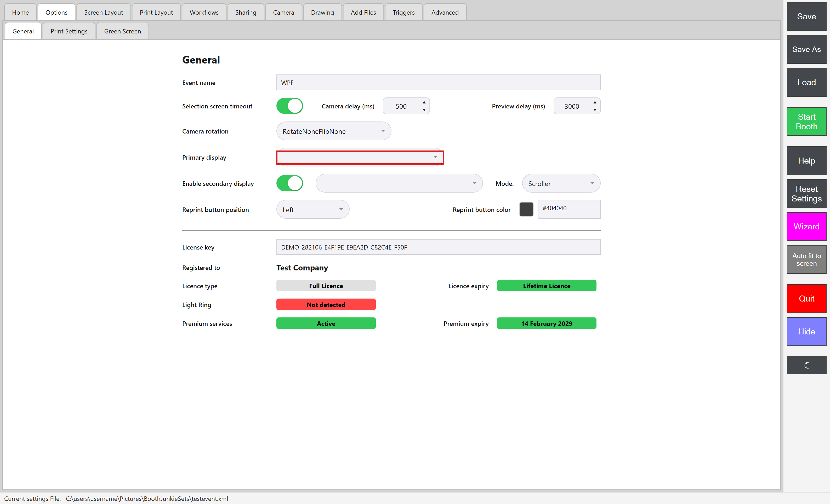Select Print Settings sub-tab
The image size is (830, 504).
point(69,31)
